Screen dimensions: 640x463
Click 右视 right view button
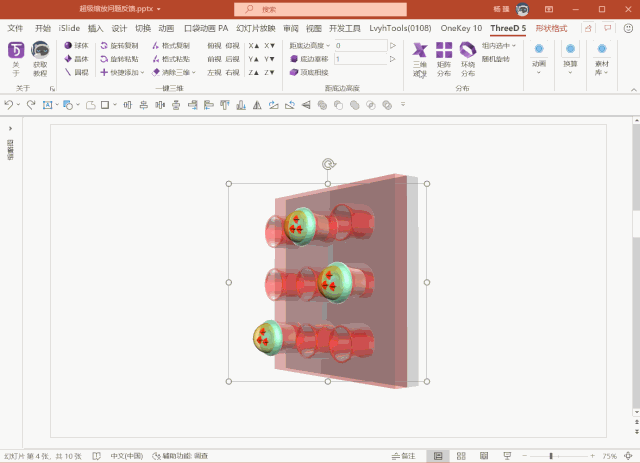(232, 72)
